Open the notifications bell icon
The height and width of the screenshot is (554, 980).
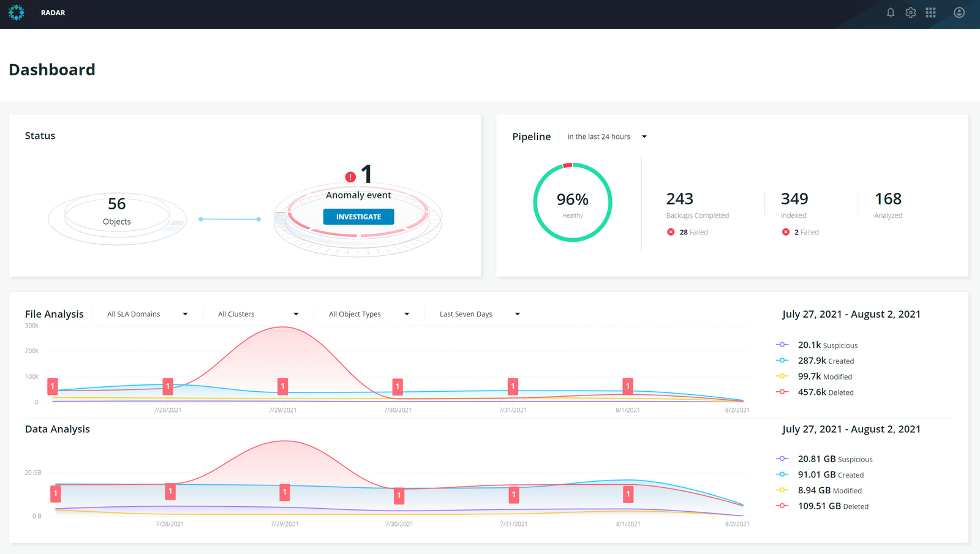point(891,13)
